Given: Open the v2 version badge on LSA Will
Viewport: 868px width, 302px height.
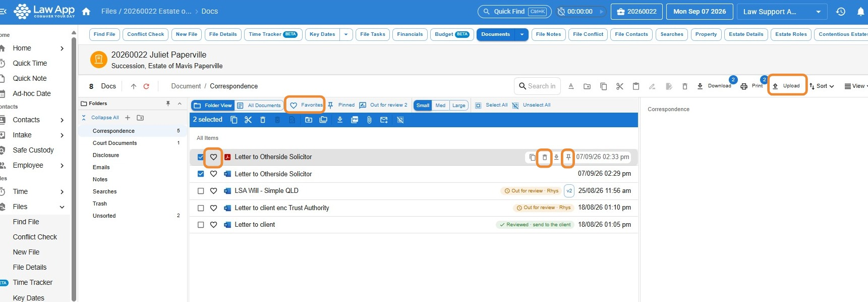Looking at the screenshot, I should [x=569, y=191].
